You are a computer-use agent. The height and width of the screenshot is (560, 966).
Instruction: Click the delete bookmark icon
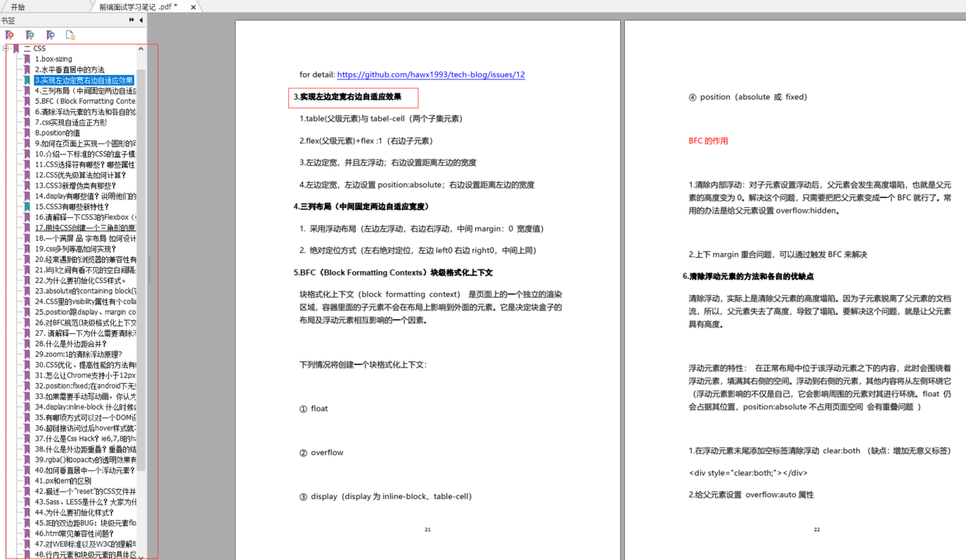click(x=9, y=35)
